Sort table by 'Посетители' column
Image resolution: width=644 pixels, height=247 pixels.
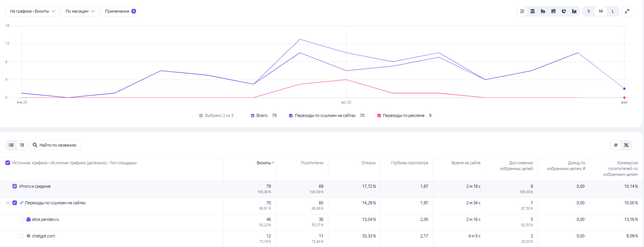coord(312,163)
